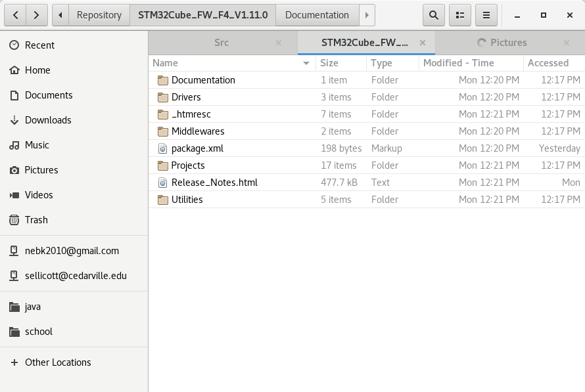
Task: Click the Music note icon in sidebar
Action: (x=14, y=145)
